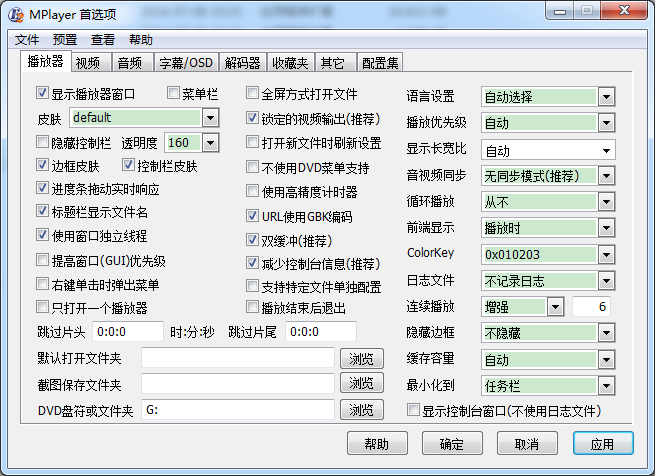Open the 播放优先级 dropdown
This screenshot has height=476, width=655.
[607, 123]
